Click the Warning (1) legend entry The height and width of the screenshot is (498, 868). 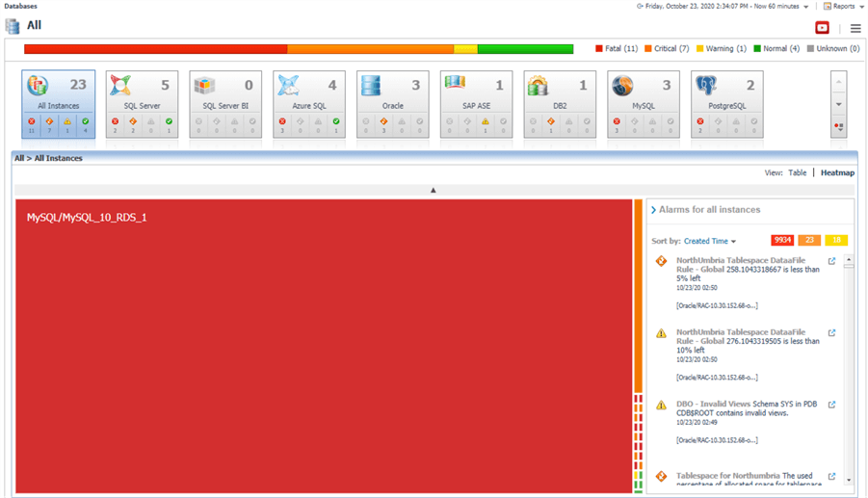click(722, 49)
